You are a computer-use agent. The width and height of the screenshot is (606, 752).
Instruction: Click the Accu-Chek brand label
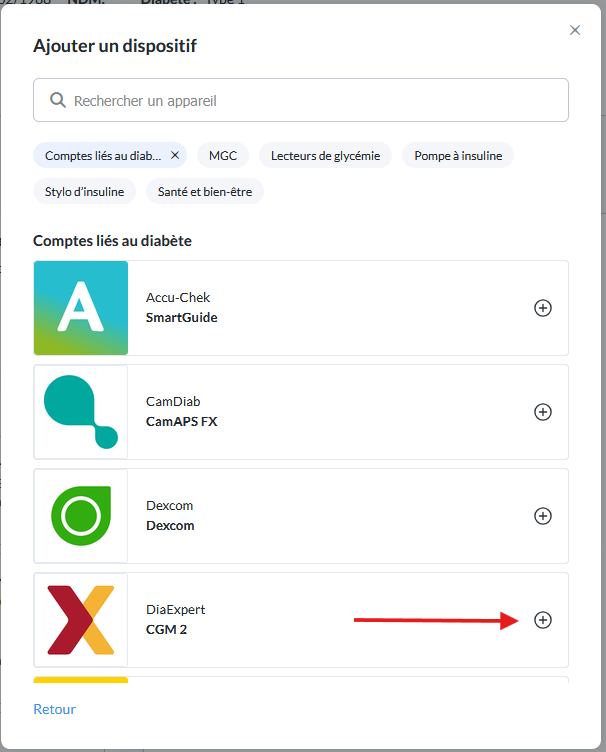click(178, 297)
